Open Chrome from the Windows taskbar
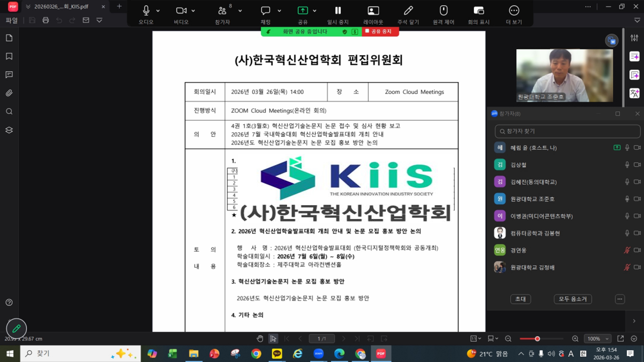This screenshot has width=644, height=362. [x=256, y=354]
